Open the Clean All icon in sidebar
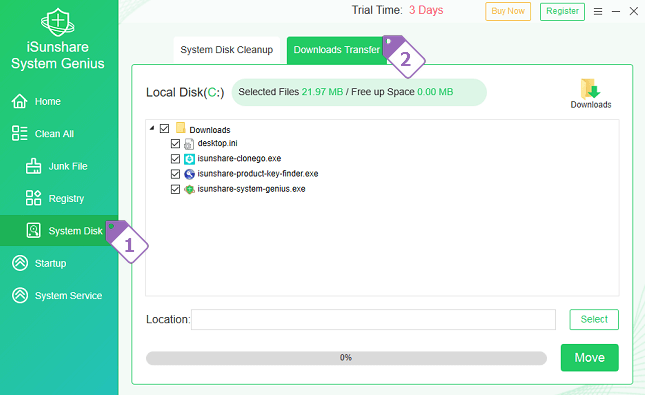Viewport: 645px width, 395px height. [x=19, y=133]
